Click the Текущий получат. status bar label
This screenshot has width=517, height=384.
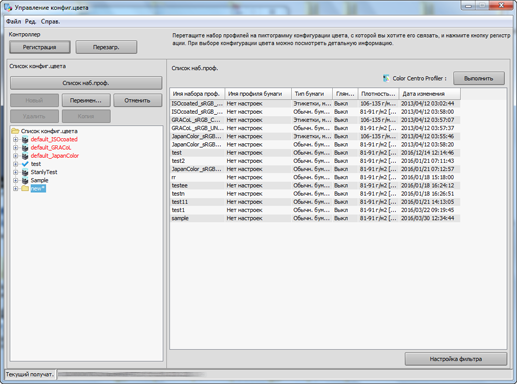pos(30,374)
